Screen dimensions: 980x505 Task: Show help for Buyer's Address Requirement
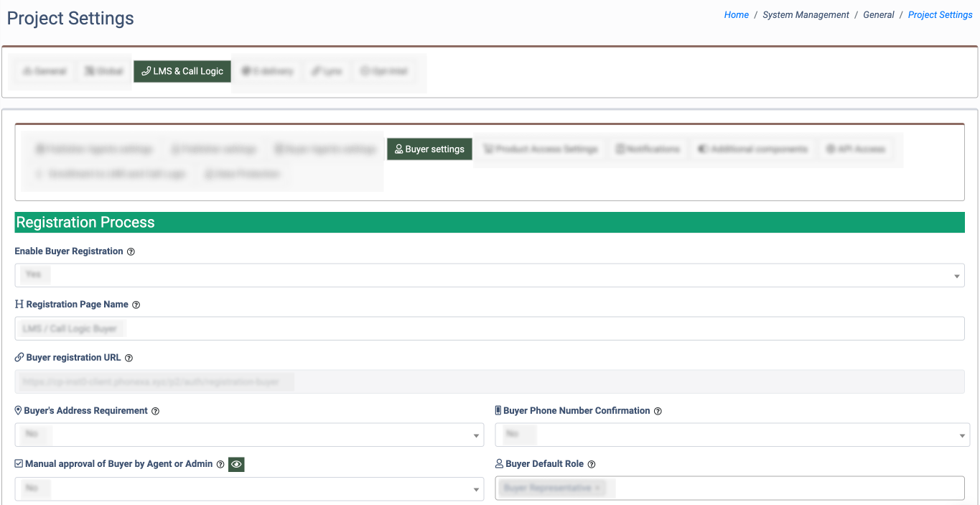coord(156,411)
